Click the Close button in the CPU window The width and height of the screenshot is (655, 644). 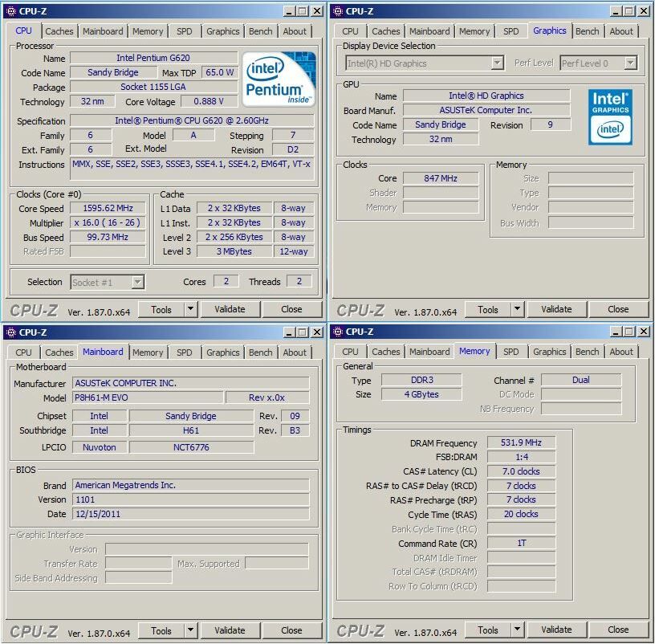click(x=291, y=309)
